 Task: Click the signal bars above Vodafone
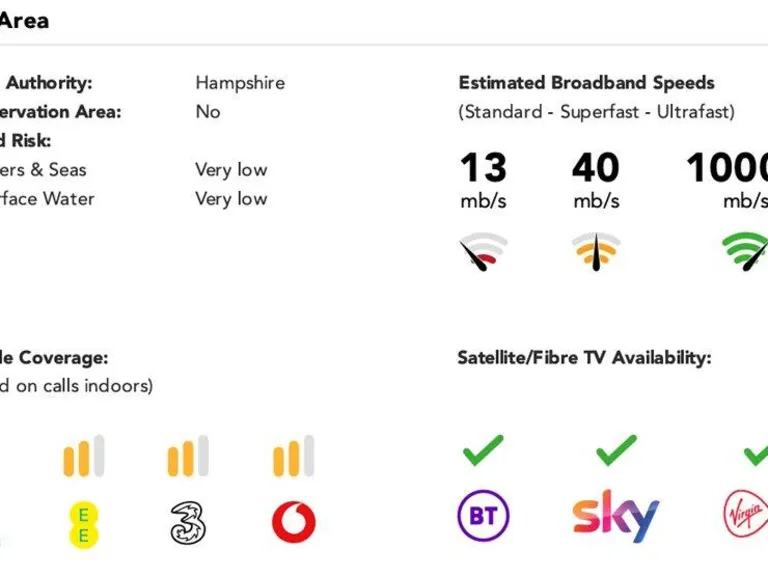click(293, 457)
